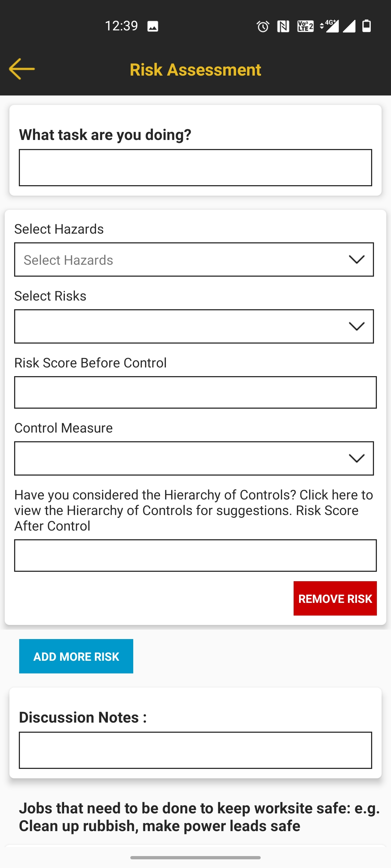This screenshot has width=391, height=868.
Task: Tap the What task are you doing field
Action: point(195,167)
